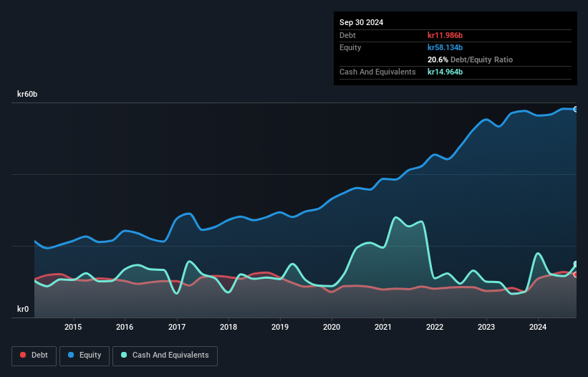Click the Equity label in tooltip
The image size is (588, 377).
pyautogui.click(x=350, y=47)
